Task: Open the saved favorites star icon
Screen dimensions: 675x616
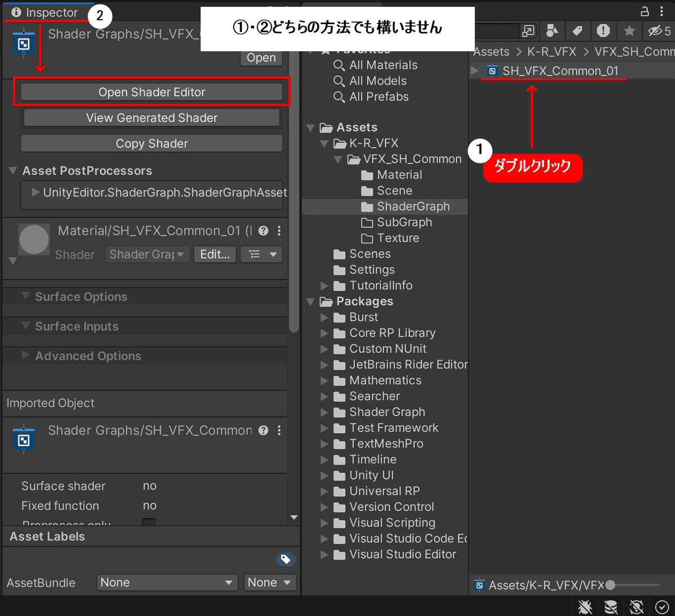Action: pyautogui.click(x=629, y=30)
